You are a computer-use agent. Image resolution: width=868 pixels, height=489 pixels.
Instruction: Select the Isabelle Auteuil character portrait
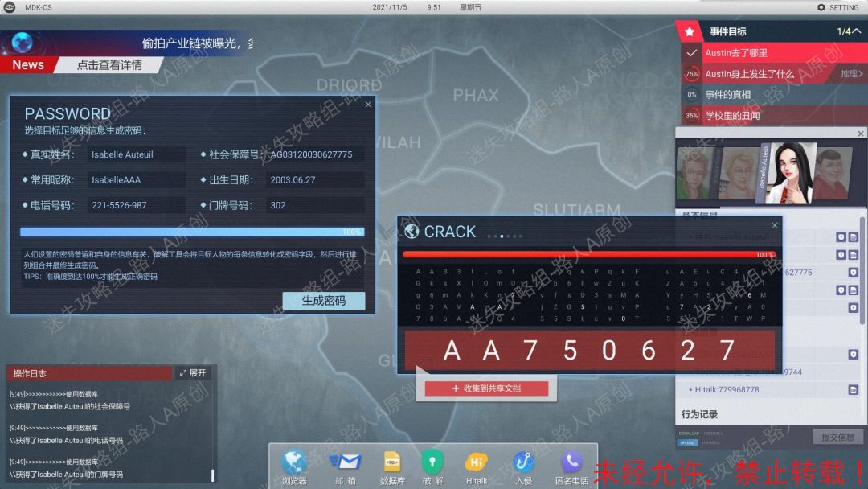[x=792, y=172]
